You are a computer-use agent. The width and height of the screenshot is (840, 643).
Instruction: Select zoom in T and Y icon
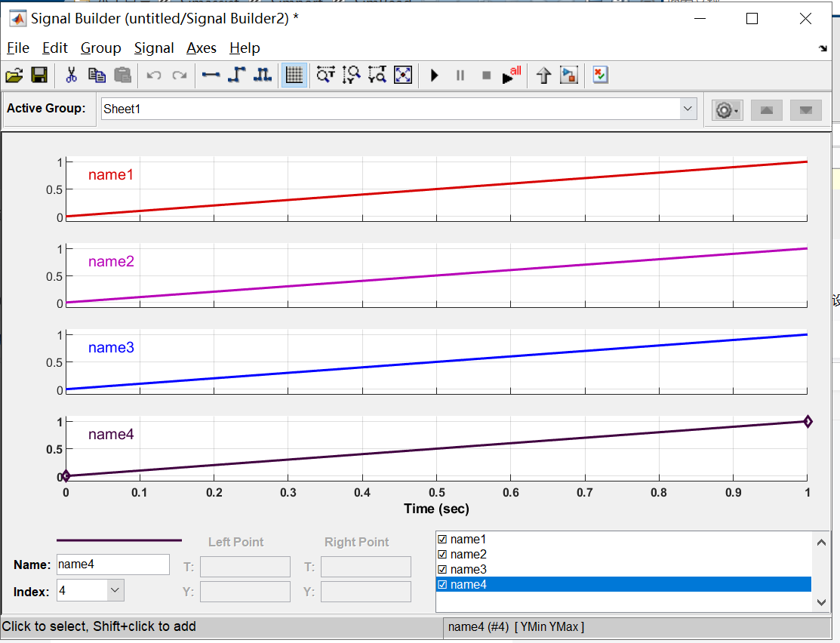point(377,75)
